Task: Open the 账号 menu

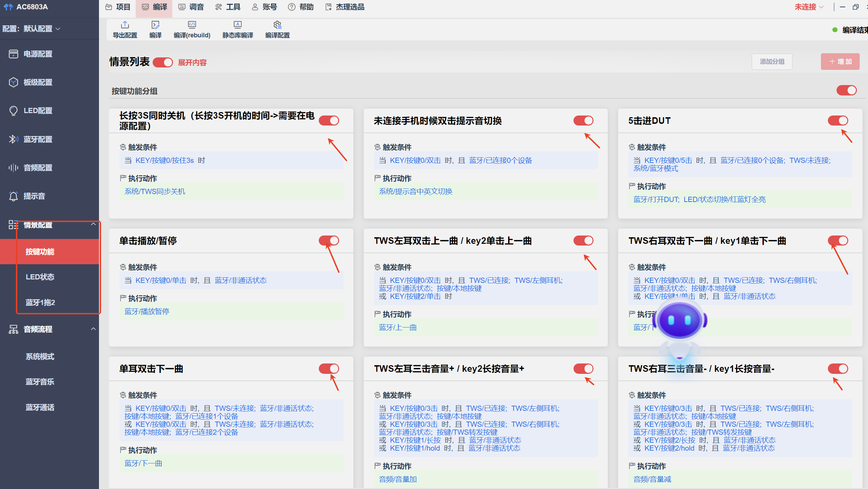Action: 264,7
